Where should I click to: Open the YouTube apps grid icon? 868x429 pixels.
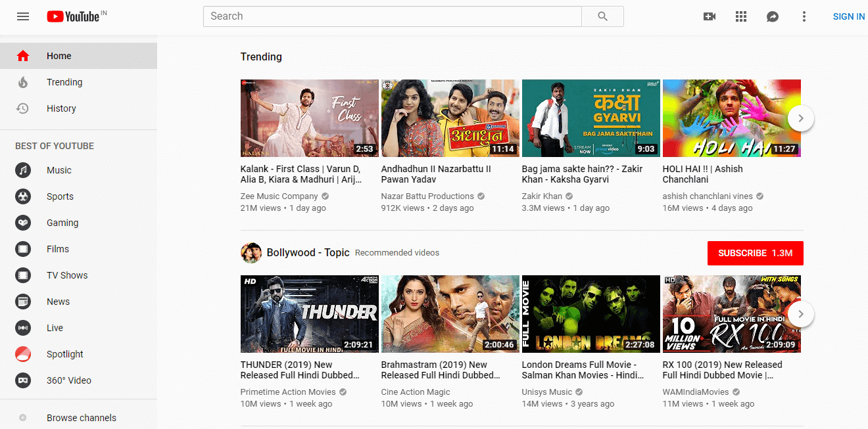point(741,16)
